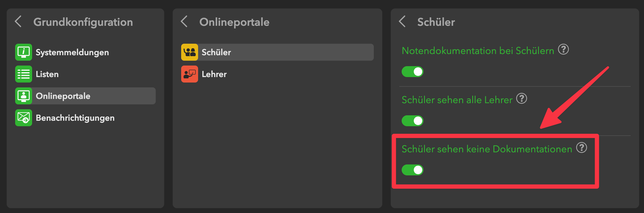644x213 pixels.
Task: Click the Schüler sehen keine Dokumentationen label
Action: [487, 149]
